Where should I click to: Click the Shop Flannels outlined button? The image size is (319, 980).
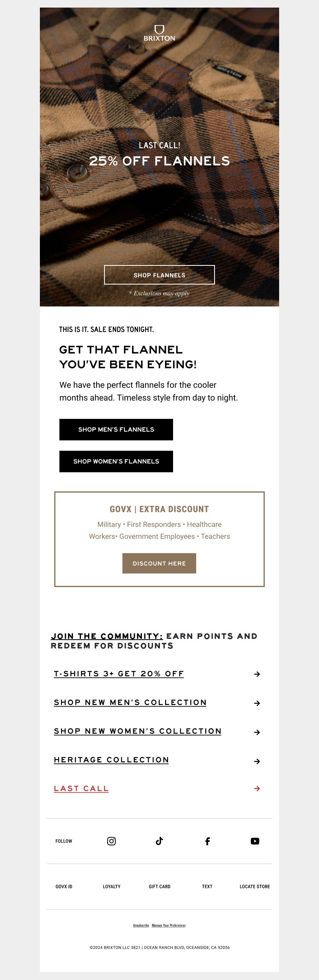(159, 275)
